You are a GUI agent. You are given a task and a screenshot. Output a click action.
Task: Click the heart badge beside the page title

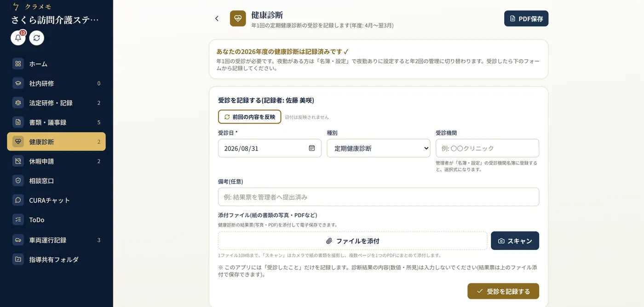tap(238, 18)
